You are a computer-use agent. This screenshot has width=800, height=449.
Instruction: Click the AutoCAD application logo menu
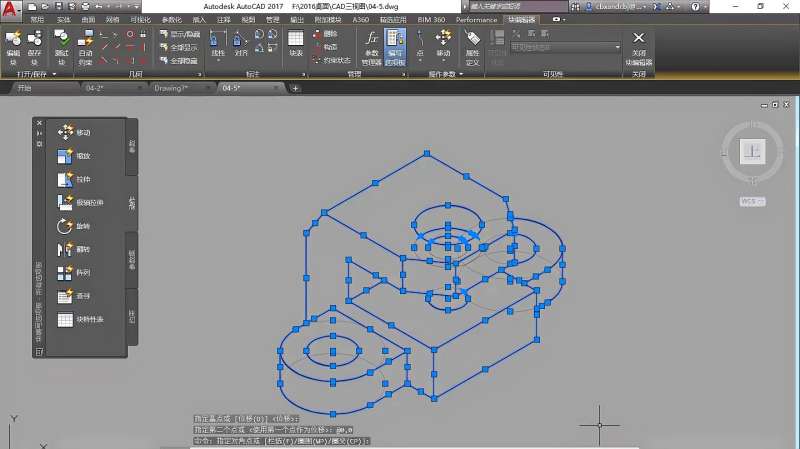pyautogui.click(x=10, y=9)
